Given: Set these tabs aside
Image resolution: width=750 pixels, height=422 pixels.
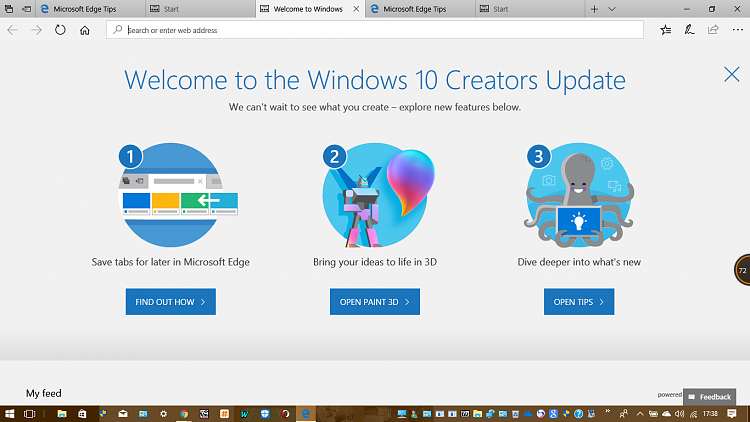Looking at the screenshot, I should [x=27, y=9].
